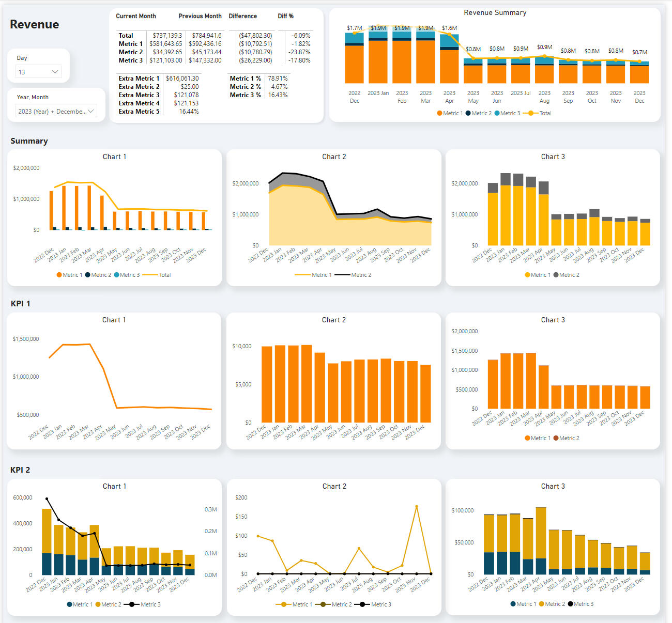Click the Total line legend marker in Revenue Summary
This screenshot has height=623, width=672.
[530, 113]
